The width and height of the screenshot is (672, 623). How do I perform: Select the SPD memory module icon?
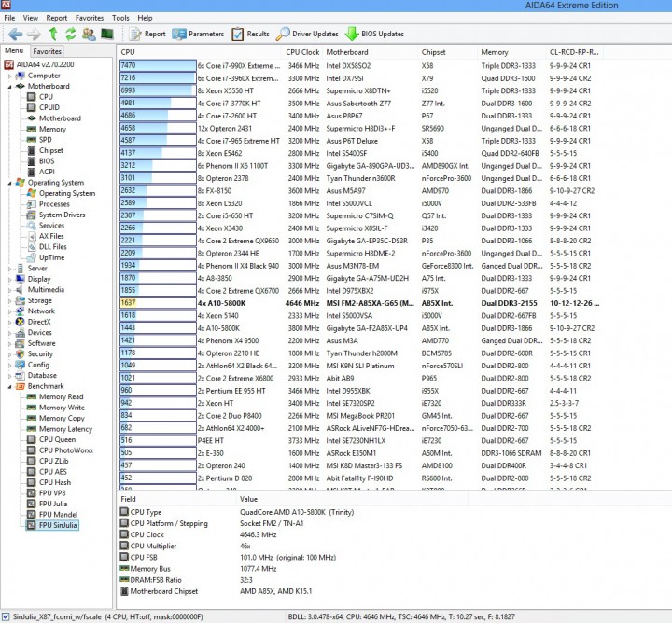(x=32, y=140)
